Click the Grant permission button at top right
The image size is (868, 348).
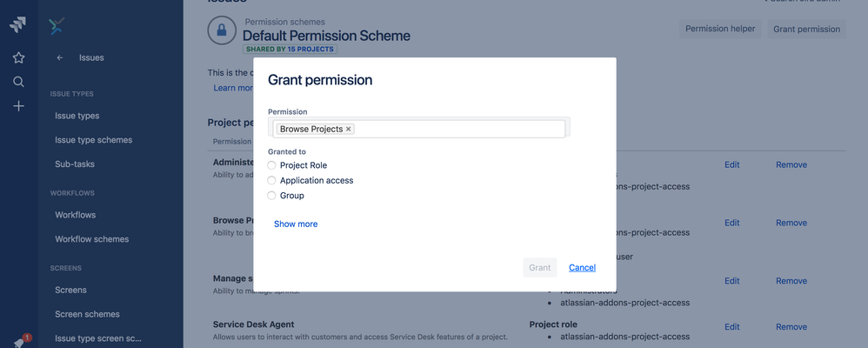[x=806, y=29]
